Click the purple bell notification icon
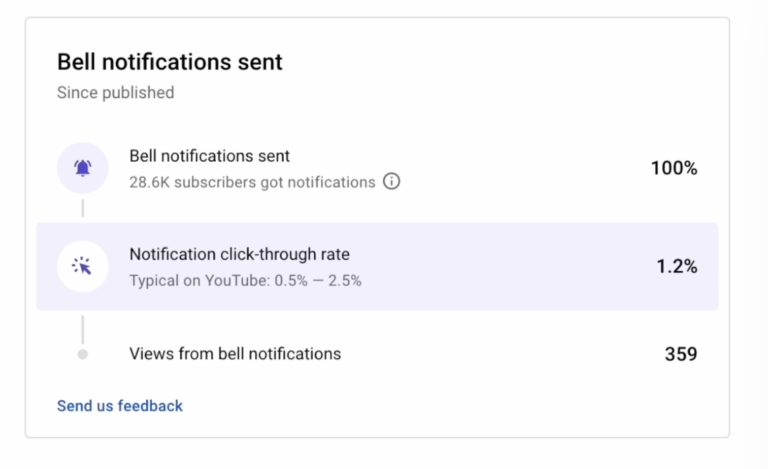Viewport: 768px width, 469px height. click(82, 168)
